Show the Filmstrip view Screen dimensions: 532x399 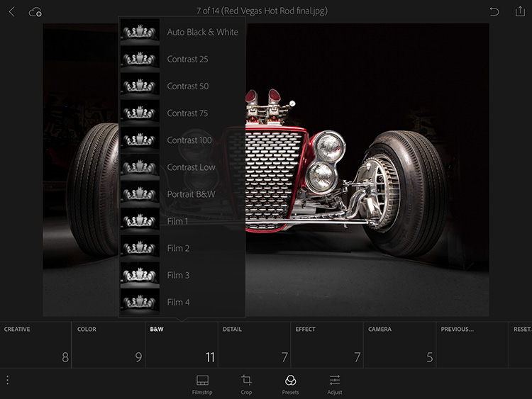(202, 385)
